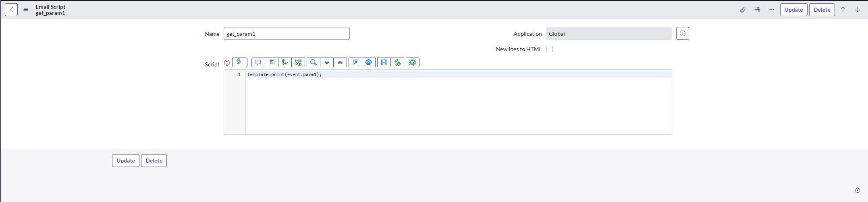Open the attachments paperclip icon
This screenshot has height=202, width=868.
[743, 10]
